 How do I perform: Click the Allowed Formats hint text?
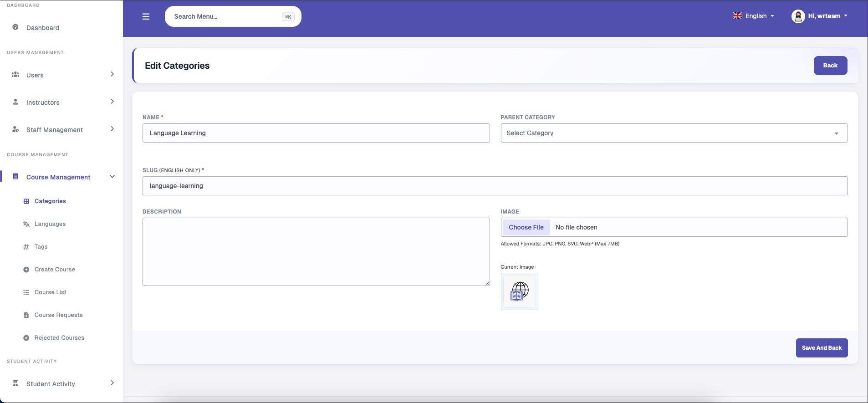click(560, 244)
